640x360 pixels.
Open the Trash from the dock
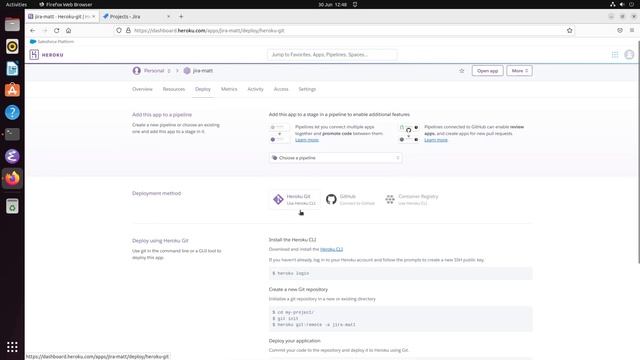[x=12, y=206]
